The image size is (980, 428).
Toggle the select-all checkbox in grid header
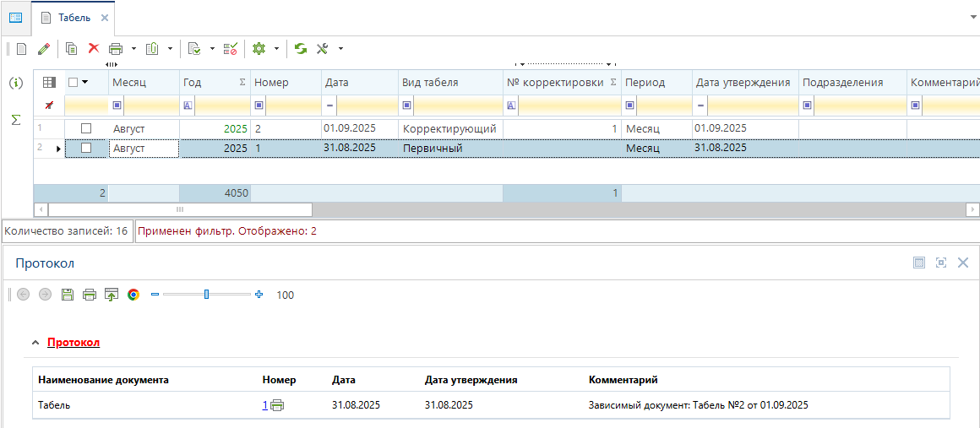pos(73,82)
